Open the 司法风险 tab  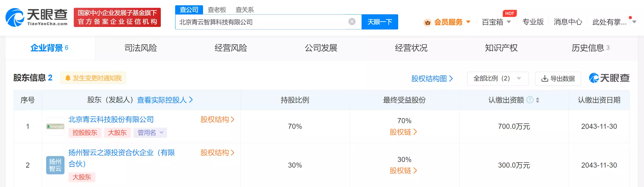pos(141,48)
